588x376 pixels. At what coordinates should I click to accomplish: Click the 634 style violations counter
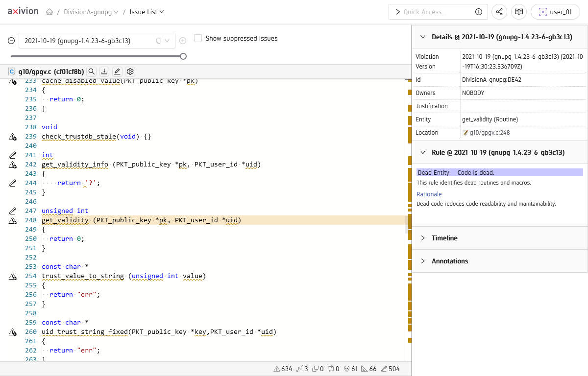coord(283,369)
